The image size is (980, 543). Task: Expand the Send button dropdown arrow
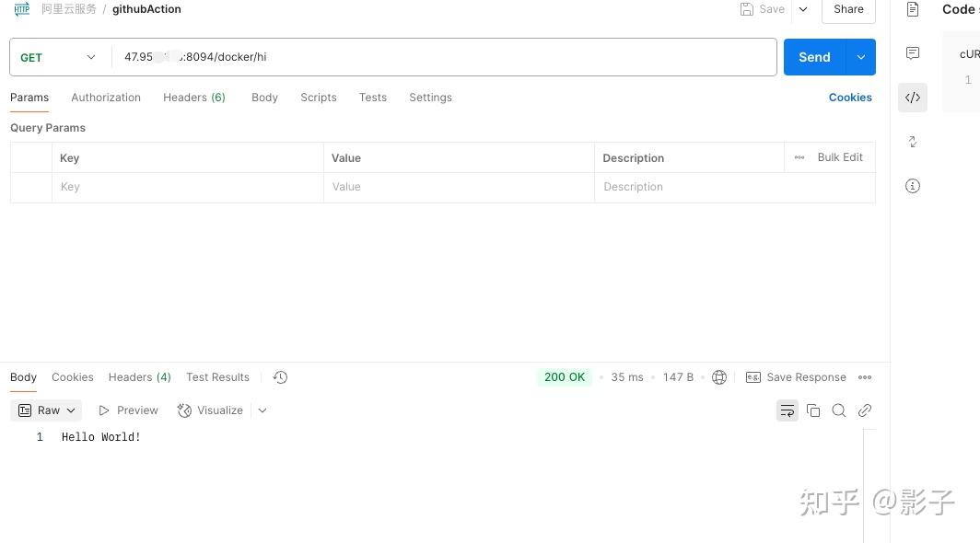point(860,57)
